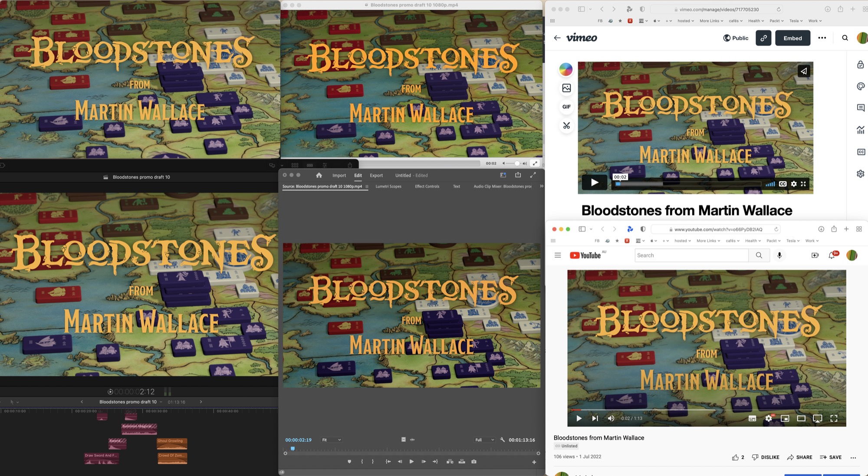
Task: Toggle the Vimeo Public visibility setting
Action: 736,37
